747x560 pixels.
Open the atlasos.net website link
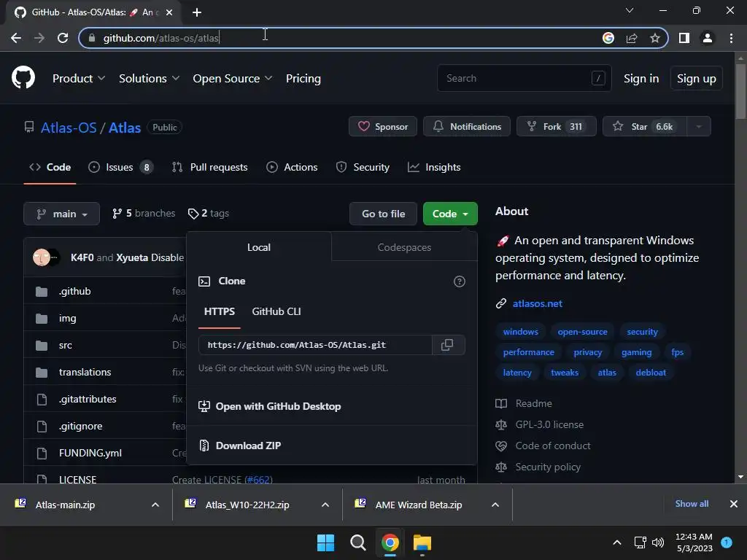click(538, 304)
